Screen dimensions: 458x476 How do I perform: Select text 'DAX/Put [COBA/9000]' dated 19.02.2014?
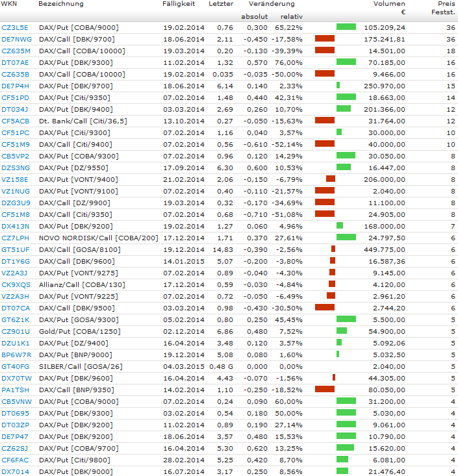point(79,28)
